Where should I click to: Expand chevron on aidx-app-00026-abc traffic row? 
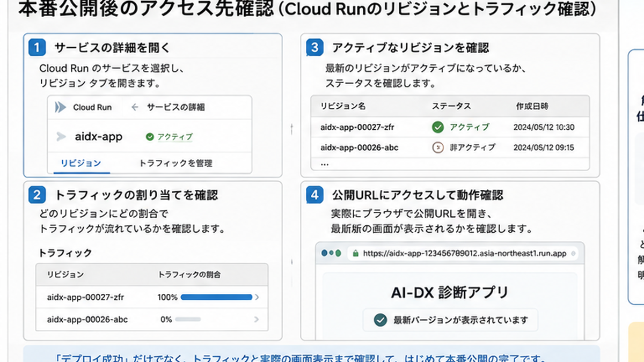[x=257, y=319]
